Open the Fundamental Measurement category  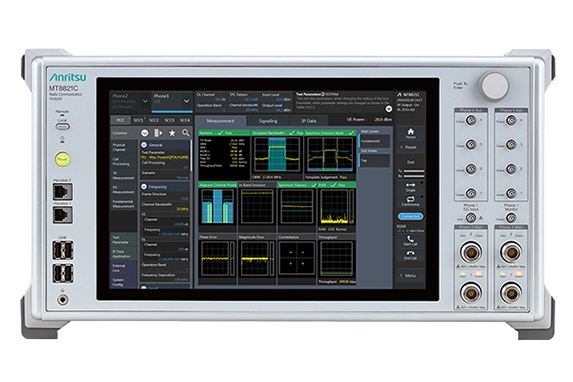(124, 204)
